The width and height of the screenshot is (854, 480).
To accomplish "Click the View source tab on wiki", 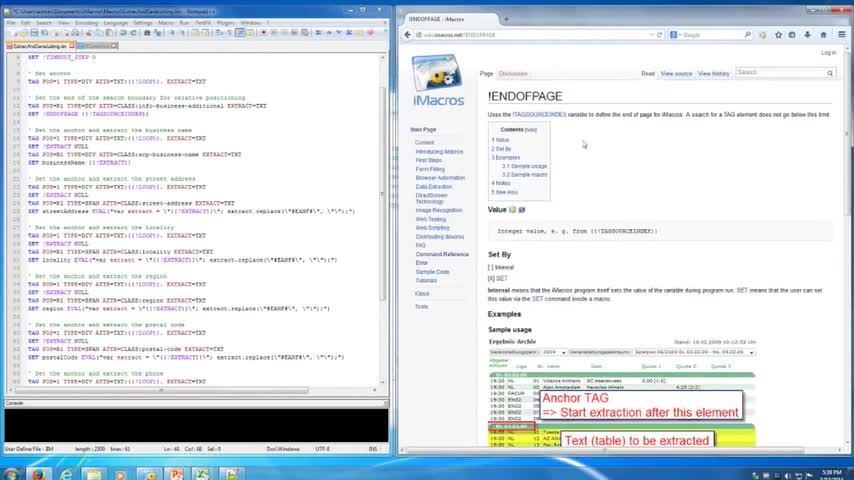I will [676, 74].
